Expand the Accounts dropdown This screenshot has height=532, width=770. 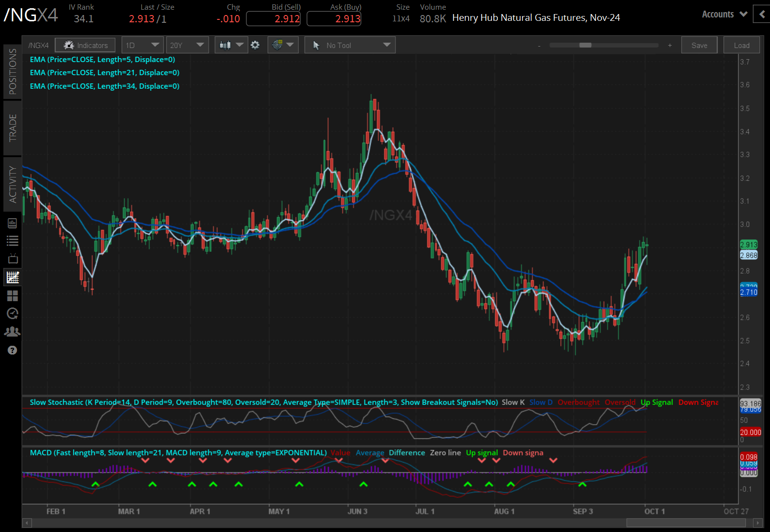(x=724, y=14)
